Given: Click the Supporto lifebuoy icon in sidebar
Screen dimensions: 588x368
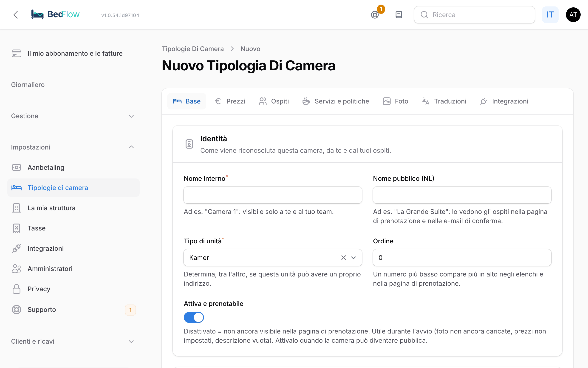Looking at the screenshot, I should [x=17, y=310].
